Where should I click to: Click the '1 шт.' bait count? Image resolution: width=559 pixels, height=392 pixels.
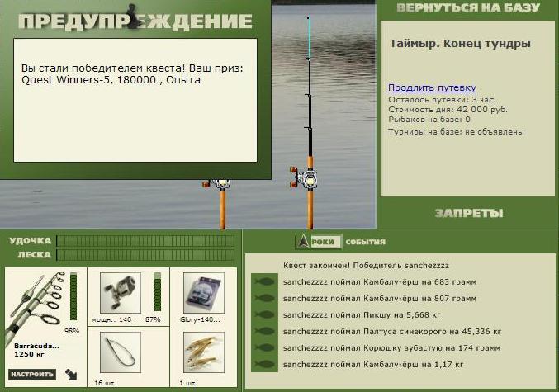pos(187,384)
